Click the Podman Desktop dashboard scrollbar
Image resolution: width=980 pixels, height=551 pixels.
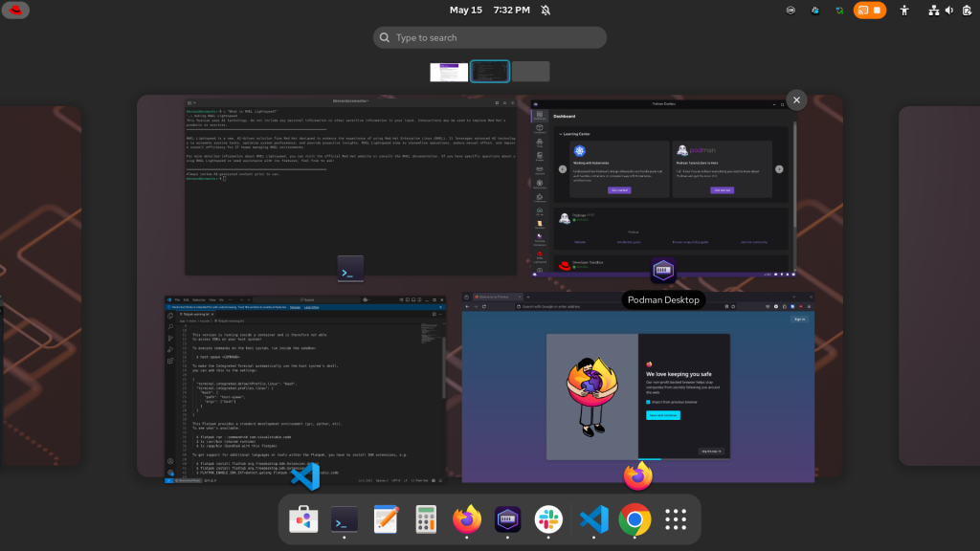point(794,175)
